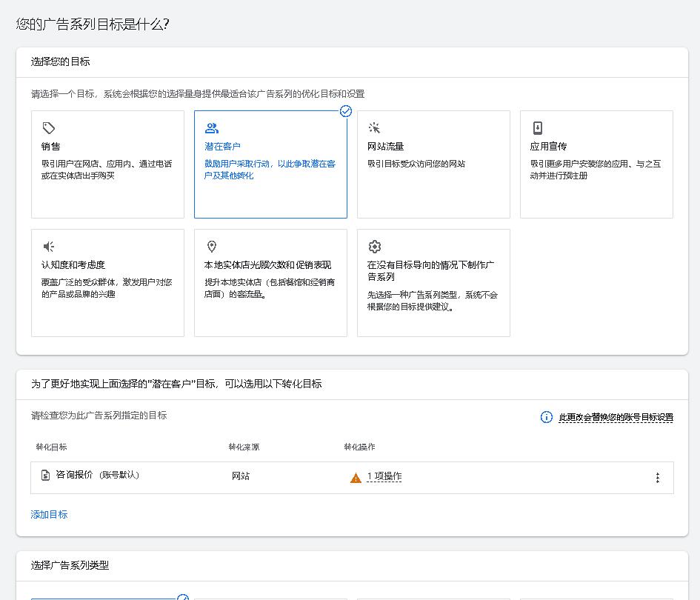
Task: Click the 认知度和考虑度 speaker icon
Action: [49, 247]
